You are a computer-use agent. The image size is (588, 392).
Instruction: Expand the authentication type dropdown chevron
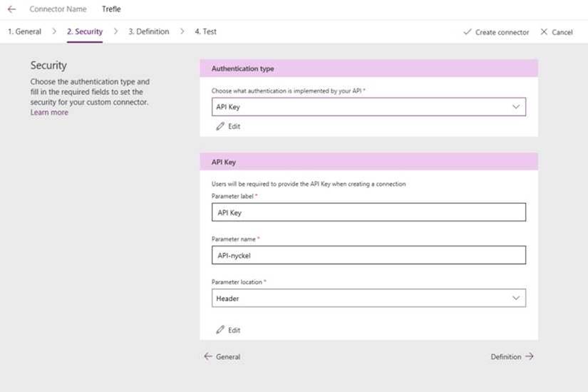click(x=516, y=106)
